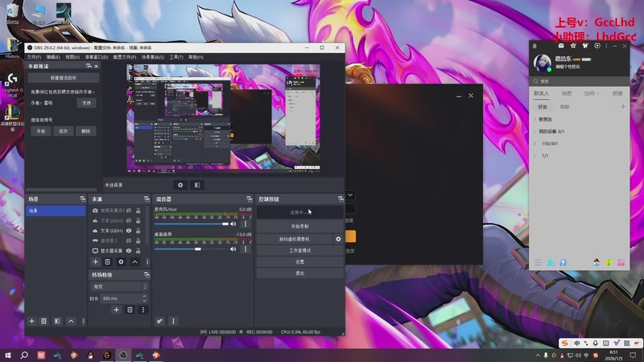Open QQ shirt skin icon
This screenshot has width=644, height=362.
(585, 46)
